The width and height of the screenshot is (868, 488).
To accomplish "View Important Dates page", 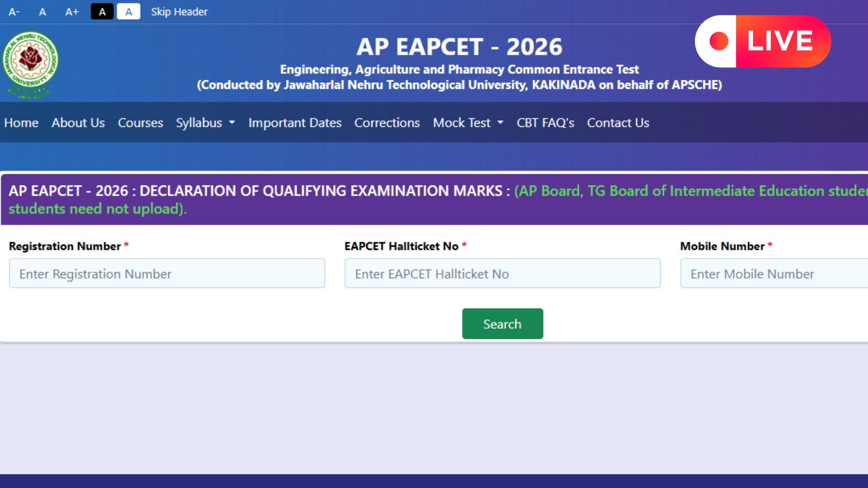I will pos(295,123).
